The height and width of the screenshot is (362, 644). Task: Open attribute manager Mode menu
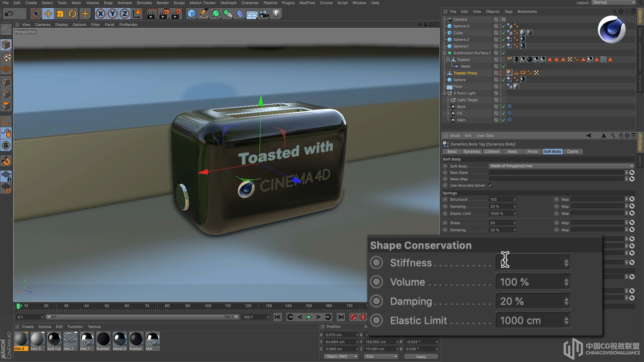click(x=455, y=135)
